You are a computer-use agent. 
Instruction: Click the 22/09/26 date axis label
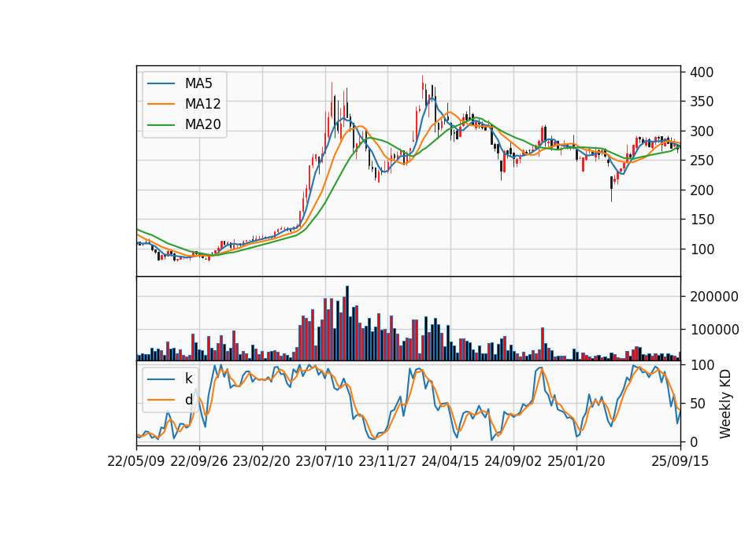pyautogui.click(x=199, y=461)
